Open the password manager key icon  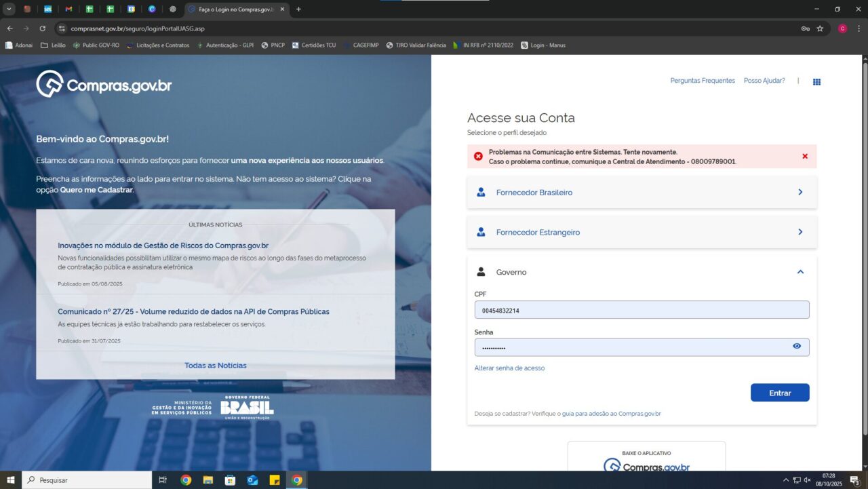click(x=805, y=28)
